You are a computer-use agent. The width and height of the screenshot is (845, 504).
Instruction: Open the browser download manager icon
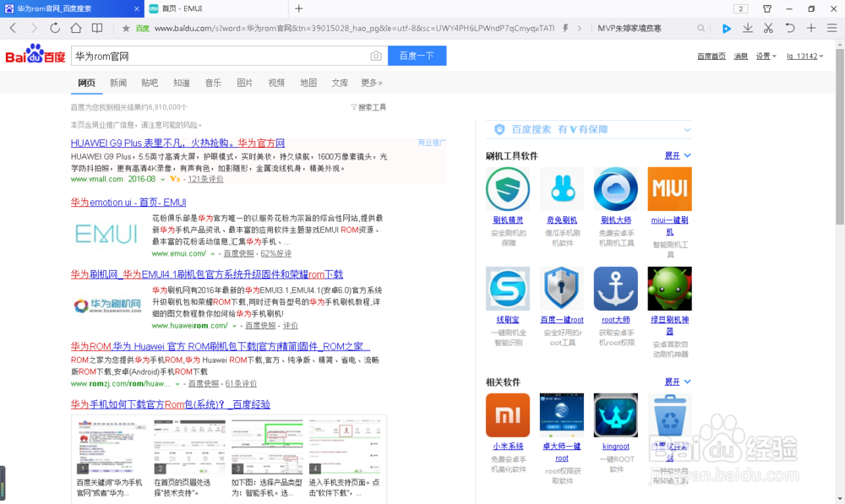(x=748, y=27)
